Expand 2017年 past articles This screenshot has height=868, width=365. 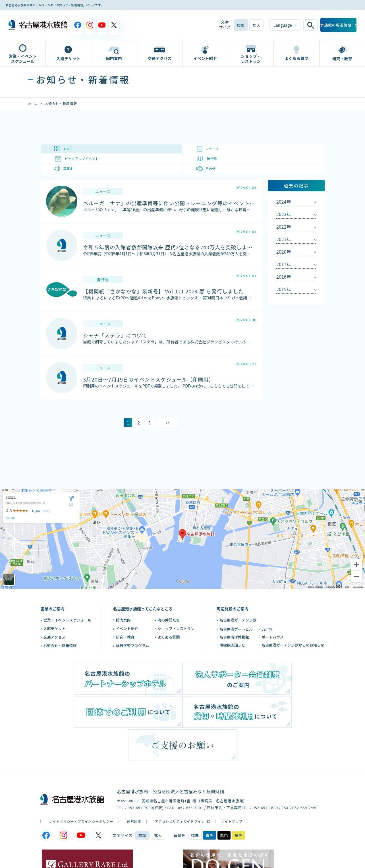[x=296, y=264]
